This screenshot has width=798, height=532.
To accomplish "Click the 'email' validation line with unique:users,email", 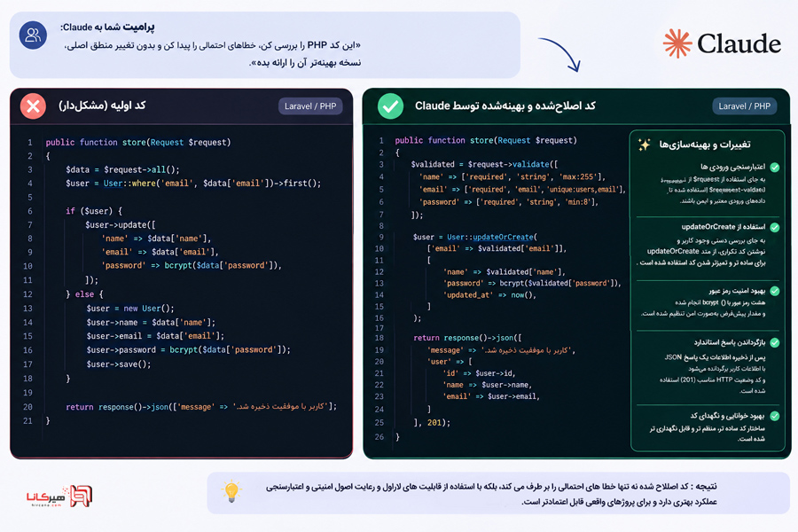I will [x=522, y=190].
